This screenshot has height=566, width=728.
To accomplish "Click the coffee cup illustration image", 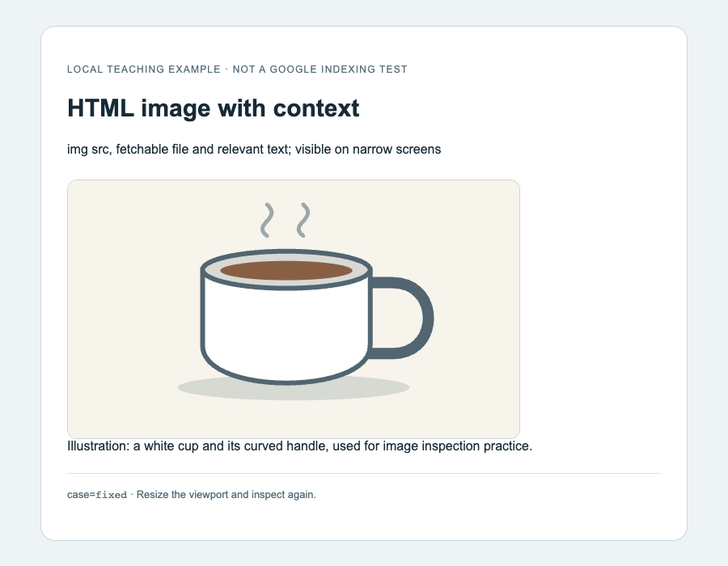I will [294, 309].
